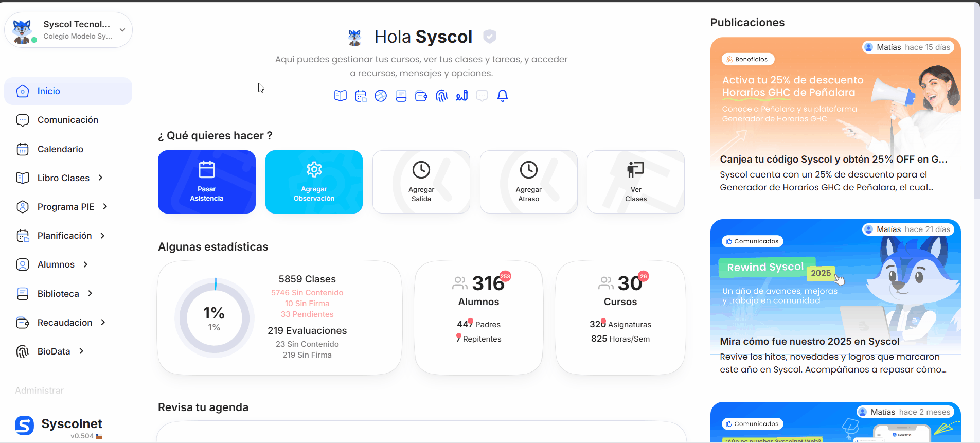Click '825 Horas/Sem' in Cursos card
The width and height of the screenshot is (980, 443).
620,339
